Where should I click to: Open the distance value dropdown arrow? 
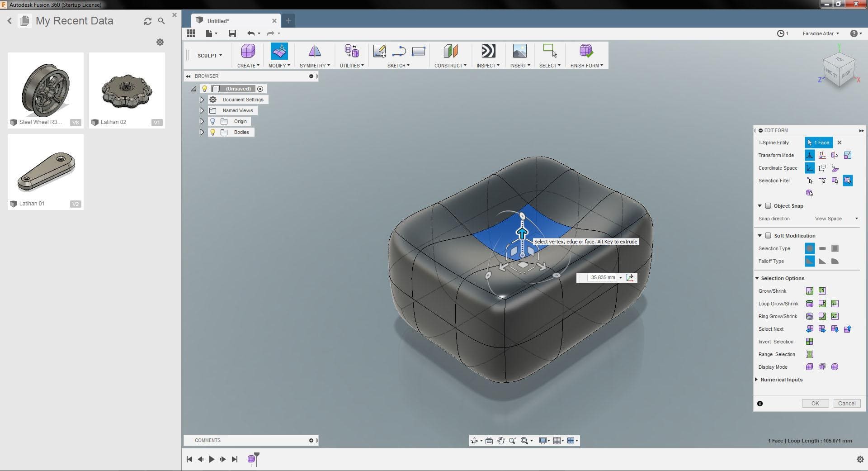[621, 278]
